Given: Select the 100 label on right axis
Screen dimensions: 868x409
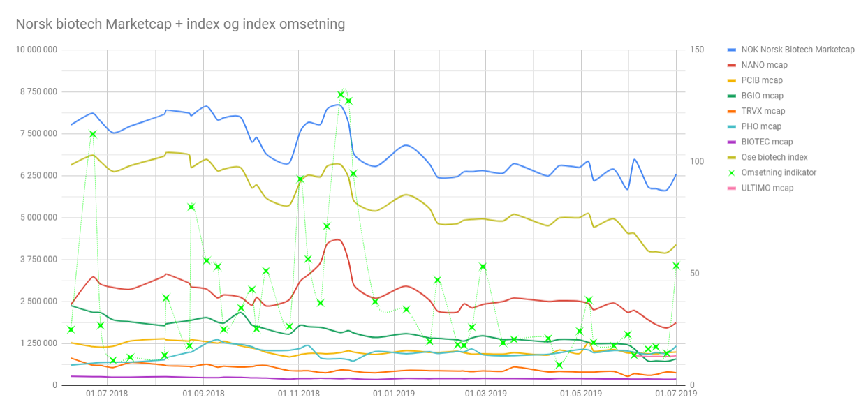Looking at the screenshot, I should (x=696, y=161).
